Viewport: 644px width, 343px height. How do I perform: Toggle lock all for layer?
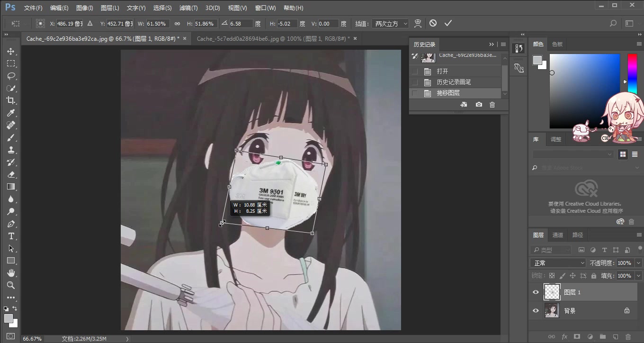[593, 275]
